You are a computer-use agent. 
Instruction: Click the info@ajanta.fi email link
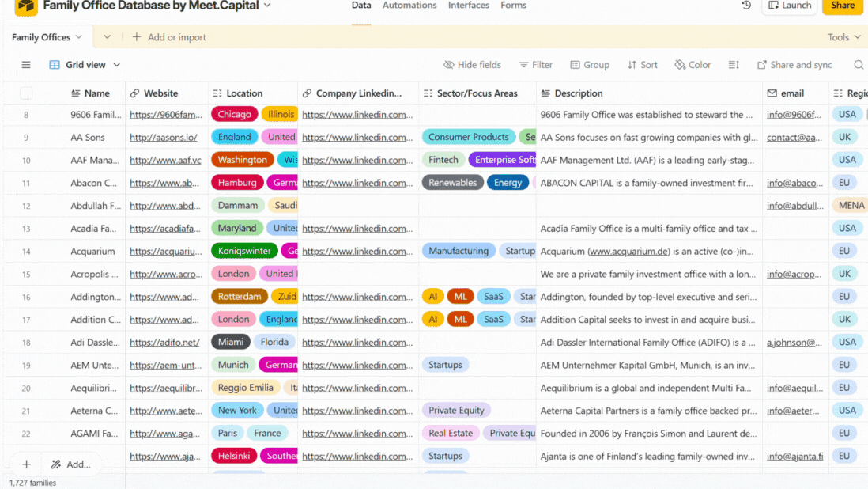pyautogui.click(x=795, y=457)
